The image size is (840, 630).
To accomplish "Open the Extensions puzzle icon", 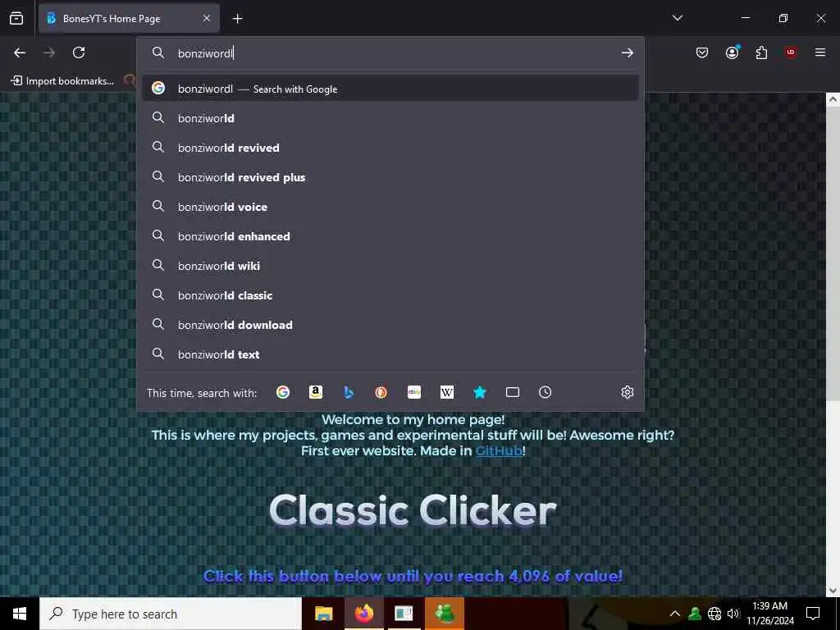I will [x=761, y=52].
